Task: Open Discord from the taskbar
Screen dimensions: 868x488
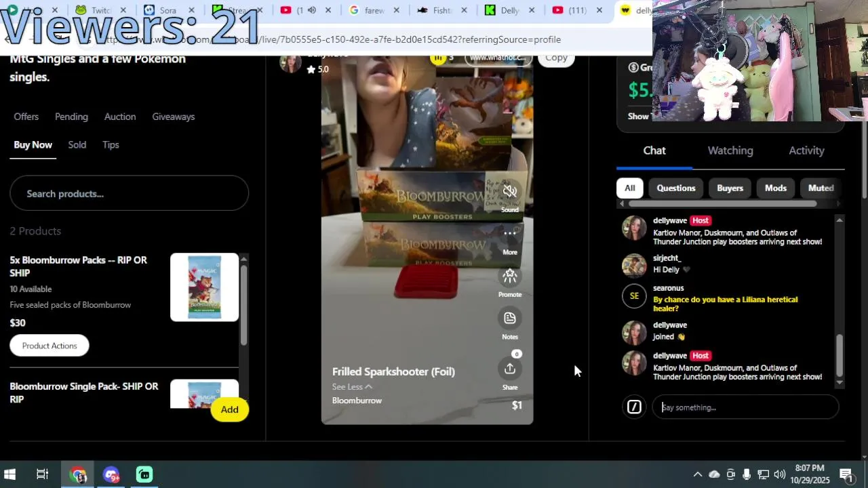Action: pos(111,474)
